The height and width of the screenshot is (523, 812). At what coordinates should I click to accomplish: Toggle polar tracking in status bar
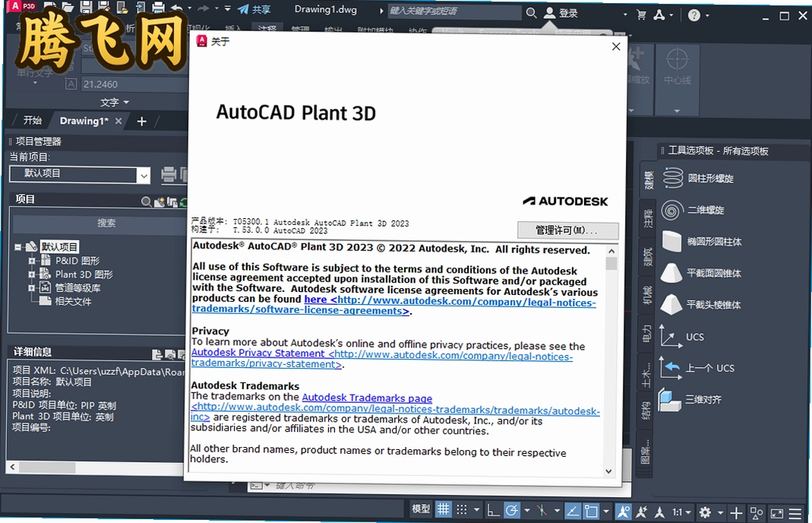tap(512, 511)
